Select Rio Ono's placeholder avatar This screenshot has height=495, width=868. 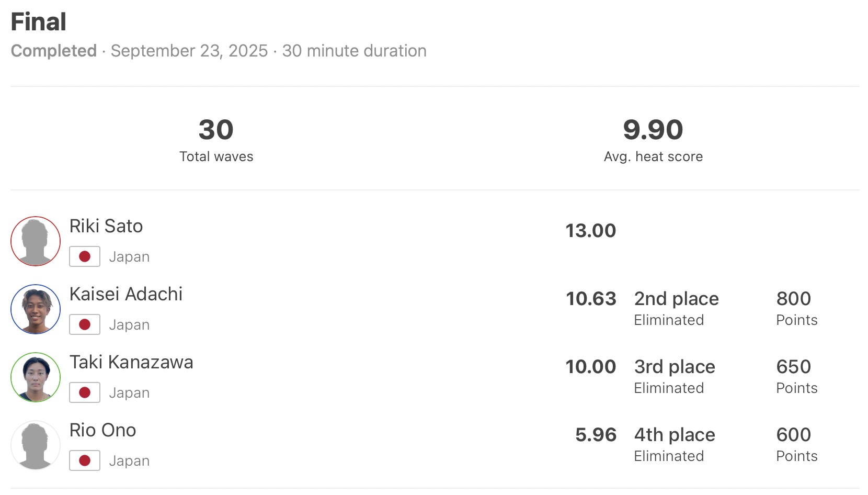coord(36,445)
